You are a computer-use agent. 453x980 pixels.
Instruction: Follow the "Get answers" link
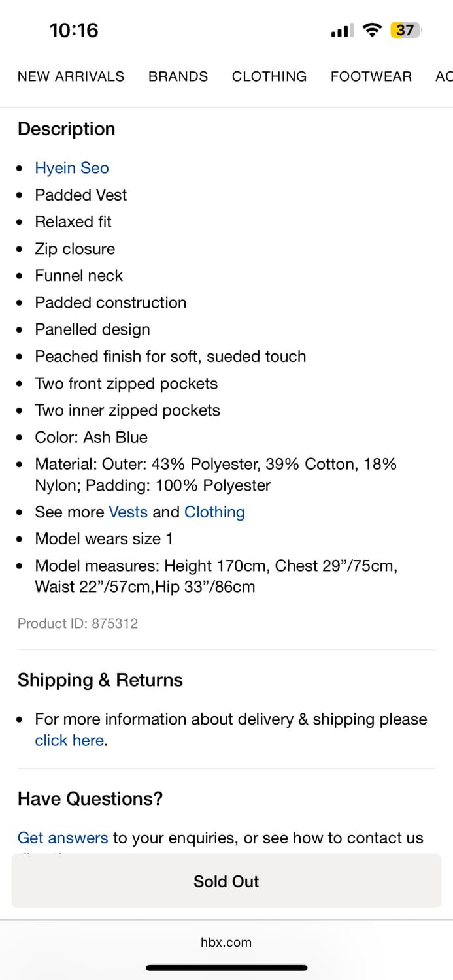coord(63,838)
